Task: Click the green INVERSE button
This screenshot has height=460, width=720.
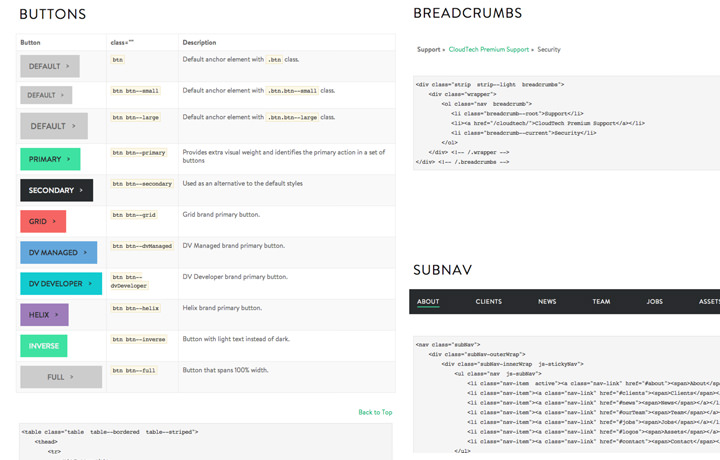Action: pos(44,346)
